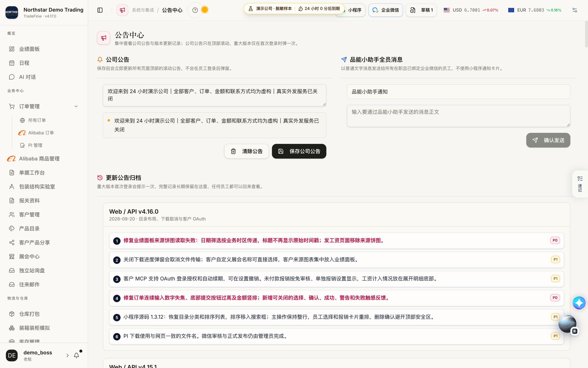Viewport: 588px width, 368px height.
Task: Open 展会中心 in the sidebar
Action: tap(44, 256)
